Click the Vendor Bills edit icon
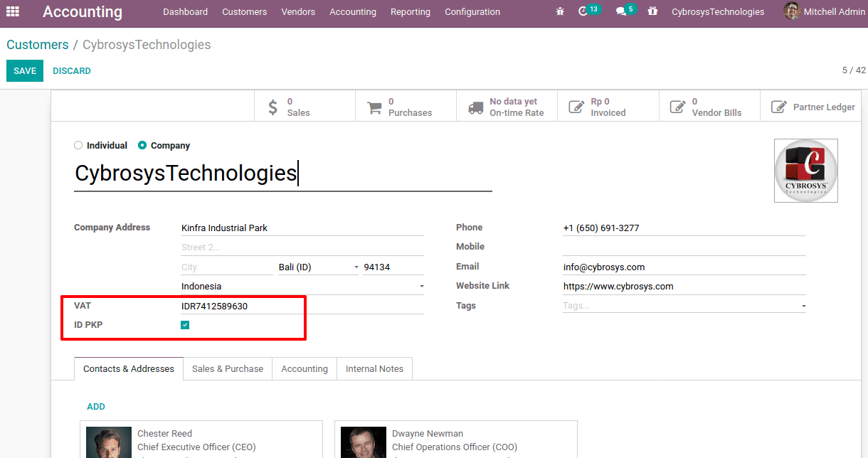Image resolution: width=868 pixels, height=458 pixels. pos(677,107)
